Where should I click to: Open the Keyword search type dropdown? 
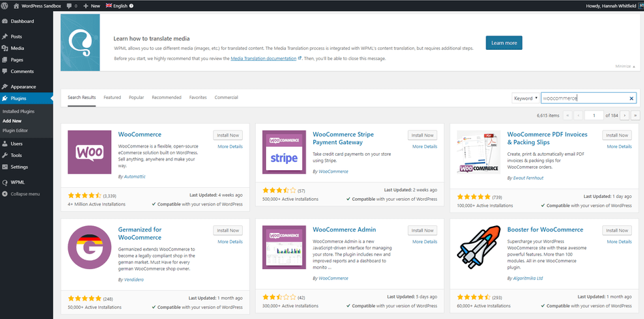coord(525,98)
